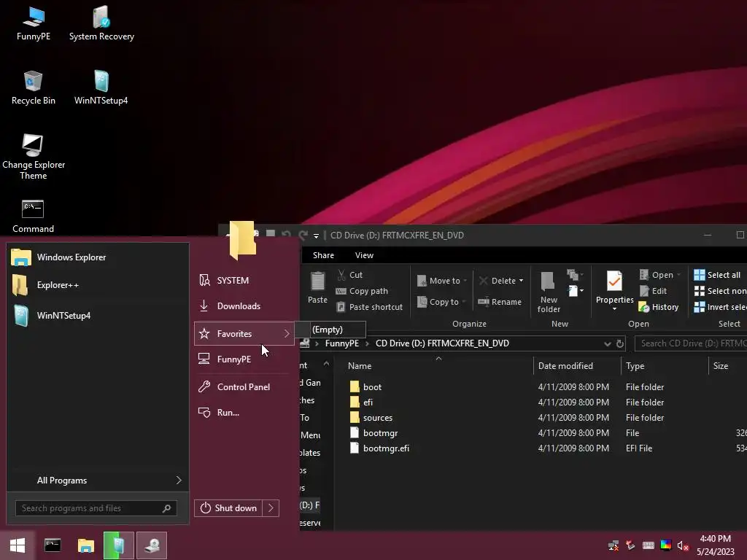
Task: Open FunnyPE desktop icon
Action: tap(34, 24)
